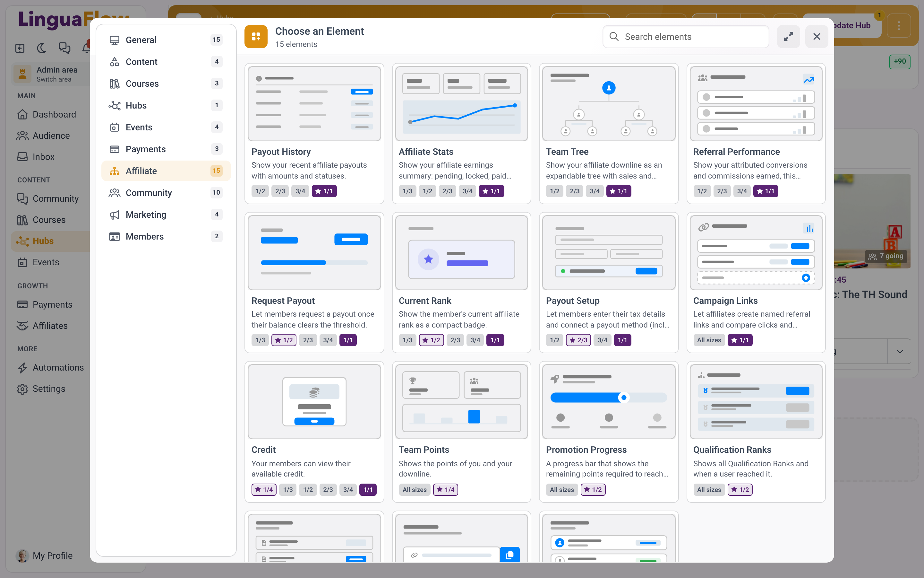This screenshot has height=578, width=924.
Task: Open Audience in main sidebar
Action: coord(51,135)
